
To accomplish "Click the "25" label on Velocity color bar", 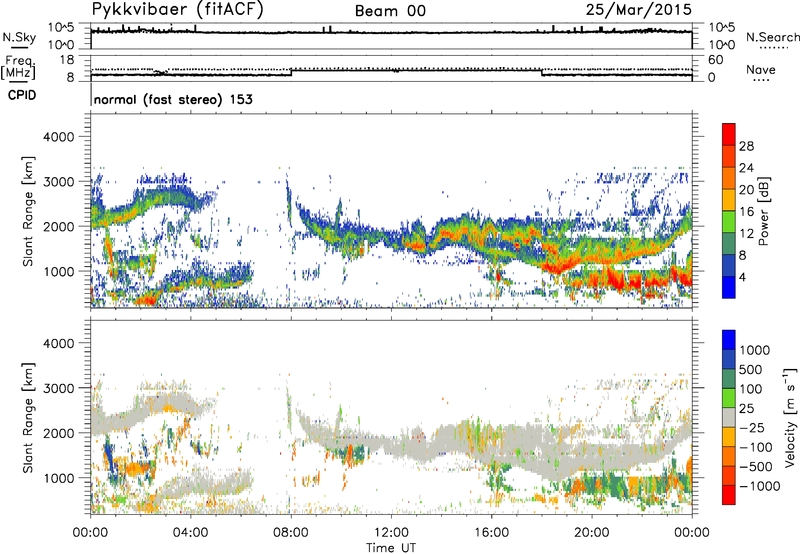I will 747,408.
